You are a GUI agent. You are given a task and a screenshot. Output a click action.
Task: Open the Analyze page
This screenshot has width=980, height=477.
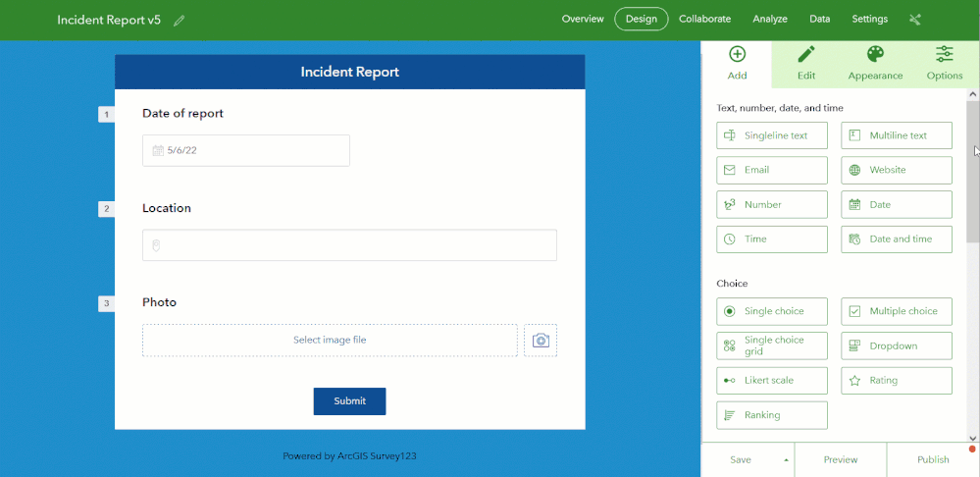point(770,19)
